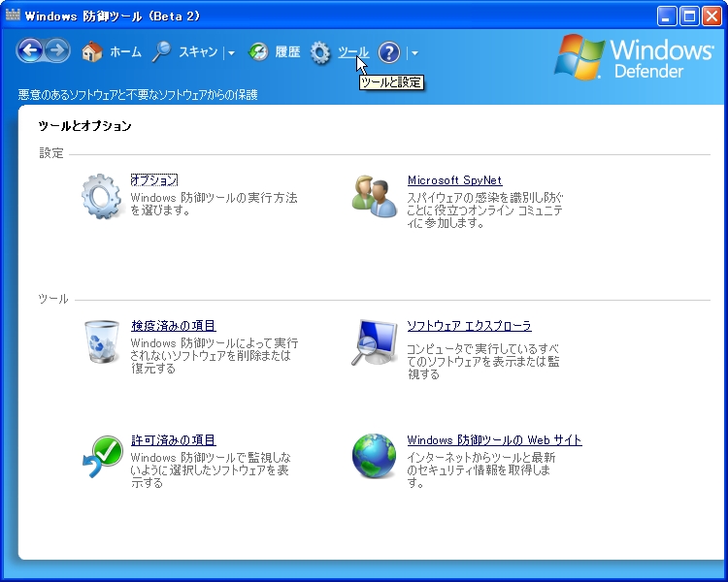Screen dimensions: 728x582
Task: Select スキャン in the toolbar
Action: (199, 51)
